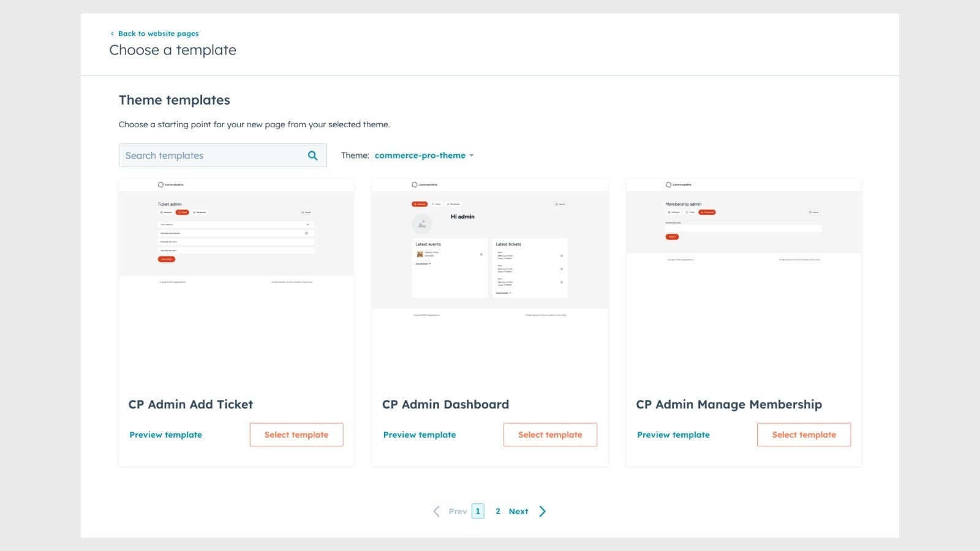Select the CP Admin Add Ticket template
980x551 pixels.
pos(296,435)
